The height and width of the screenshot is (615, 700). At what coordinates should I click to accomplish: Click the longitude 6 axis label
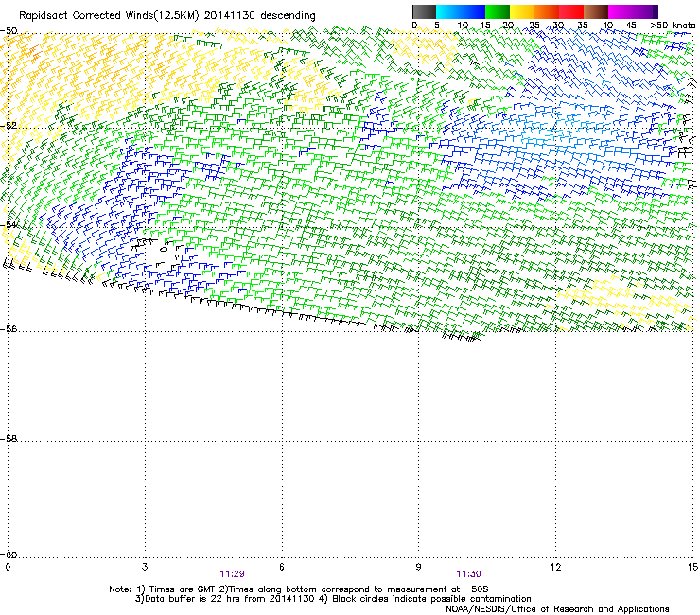coord(282,567)
